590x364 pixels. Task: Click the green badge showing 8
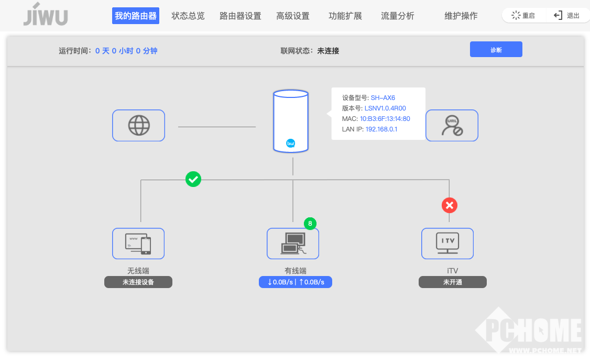(310, 224)
